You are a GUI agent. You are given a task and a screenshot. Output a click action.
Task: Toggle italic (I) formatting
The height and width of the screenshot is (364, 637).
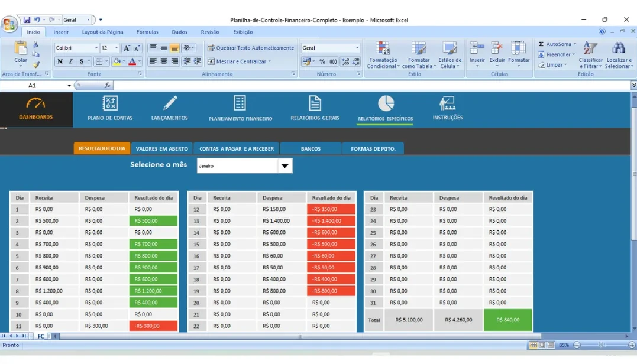coord(70,61)
